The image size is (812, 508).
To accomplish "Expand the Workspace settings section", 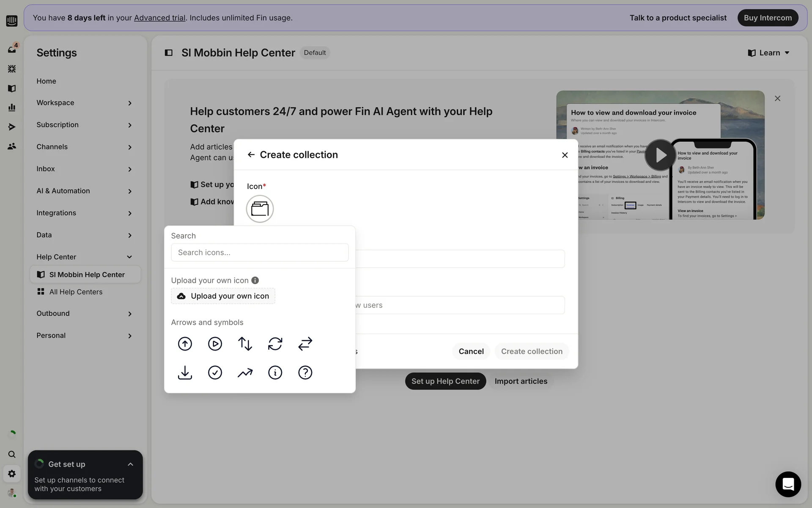I will point(84,103).
